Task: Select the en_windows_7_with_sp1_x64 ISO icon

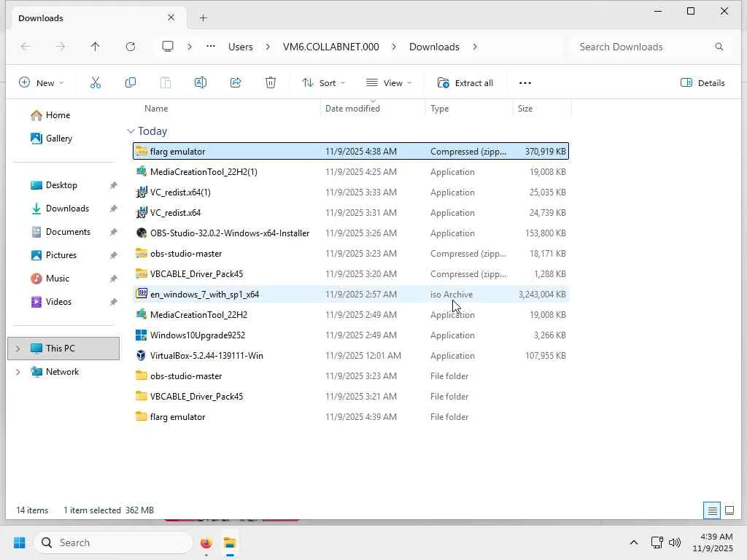Action: pyautogui.click(x=141, y=294)
